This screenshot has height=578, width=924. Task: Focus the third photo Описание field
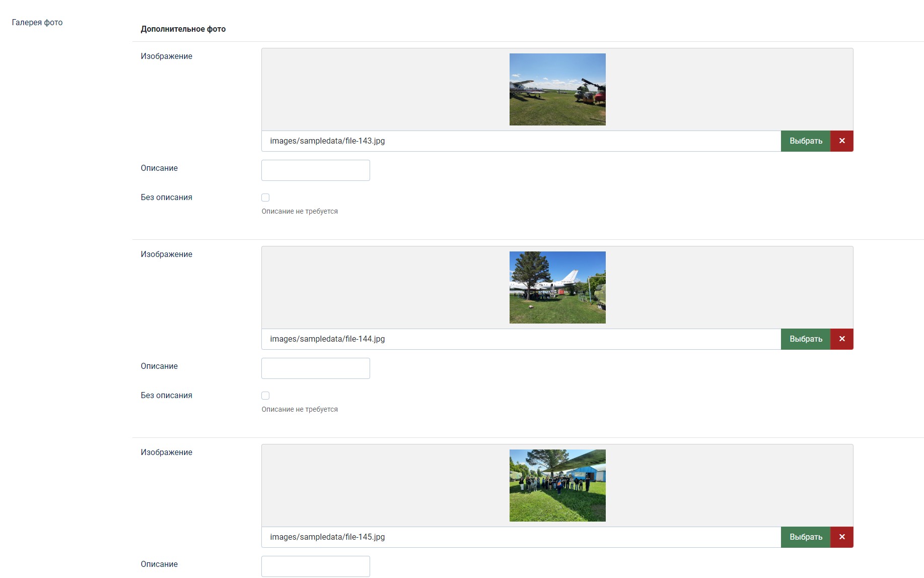(315, 566)
